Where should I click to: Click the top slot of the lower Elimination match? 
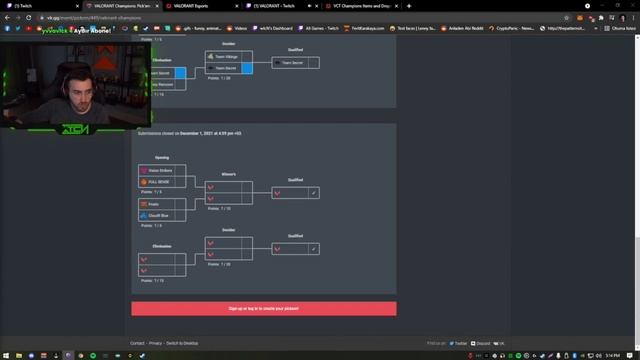pos(157,259)
